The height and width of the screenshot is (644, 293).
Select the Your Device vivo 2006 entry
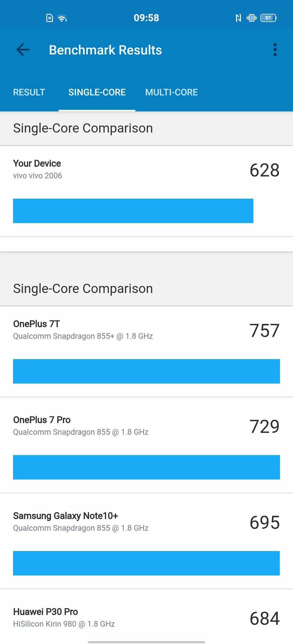pos(146,191)
